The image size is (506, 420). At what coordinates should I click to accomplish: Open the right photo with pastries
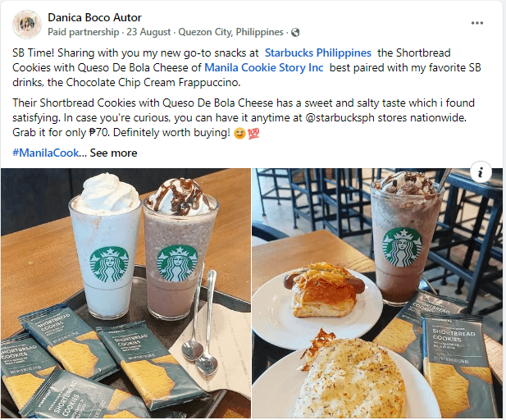tap(377, 293)
